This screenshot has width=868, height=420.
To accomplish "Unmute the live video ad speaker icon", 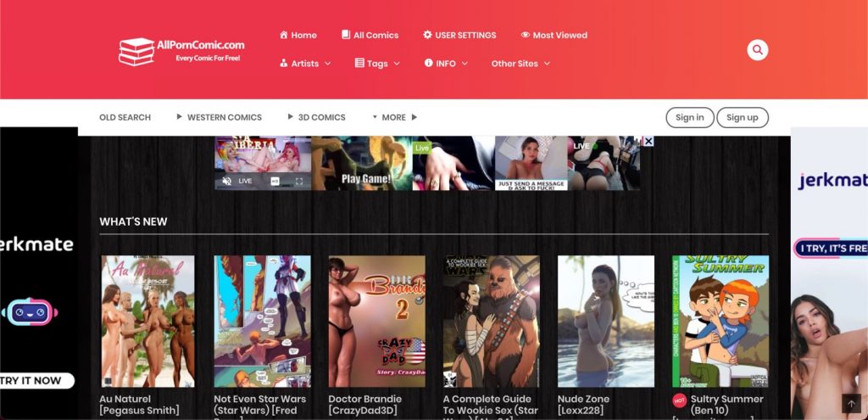I will coord(226,182).
